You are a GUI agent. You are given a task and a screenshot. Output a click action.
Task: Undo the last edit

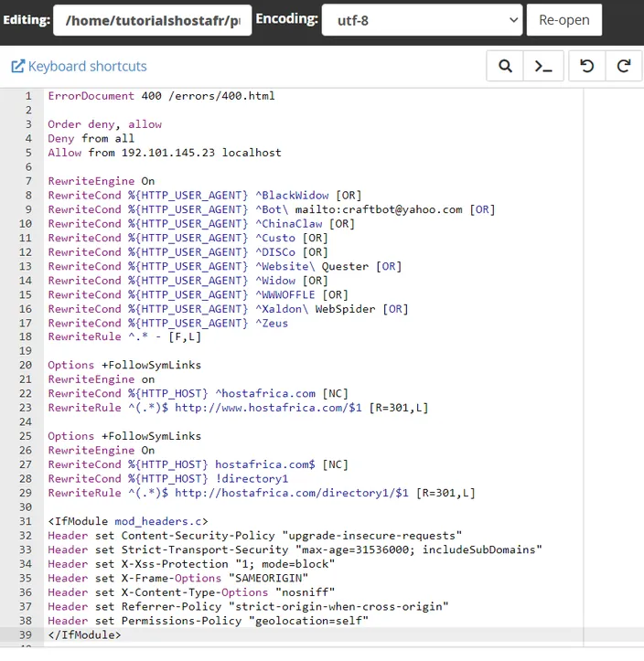587,66
